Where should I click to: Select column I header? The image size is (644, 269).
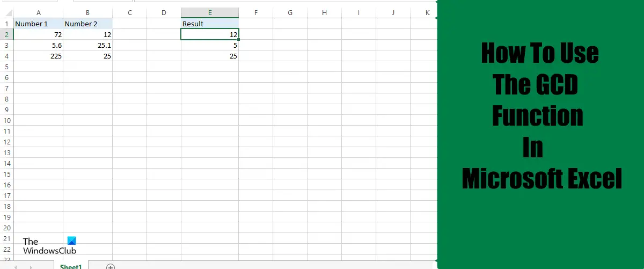pos(358,12)
